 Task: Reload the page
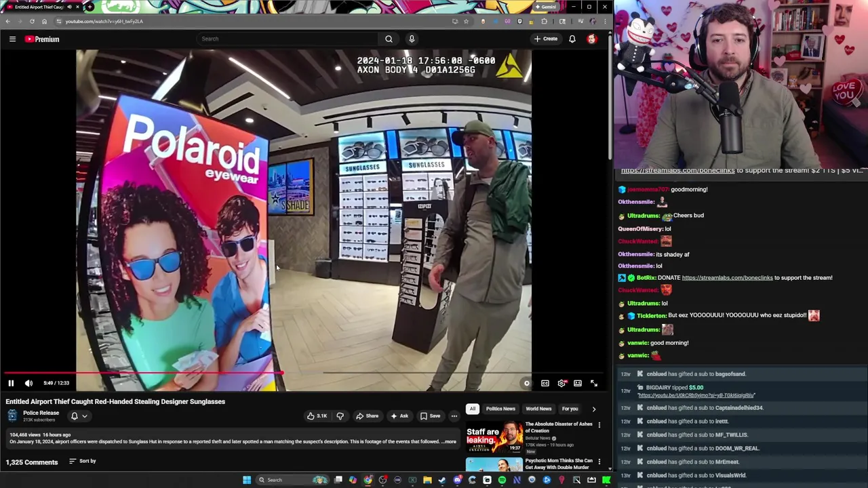tap(32, 21)
